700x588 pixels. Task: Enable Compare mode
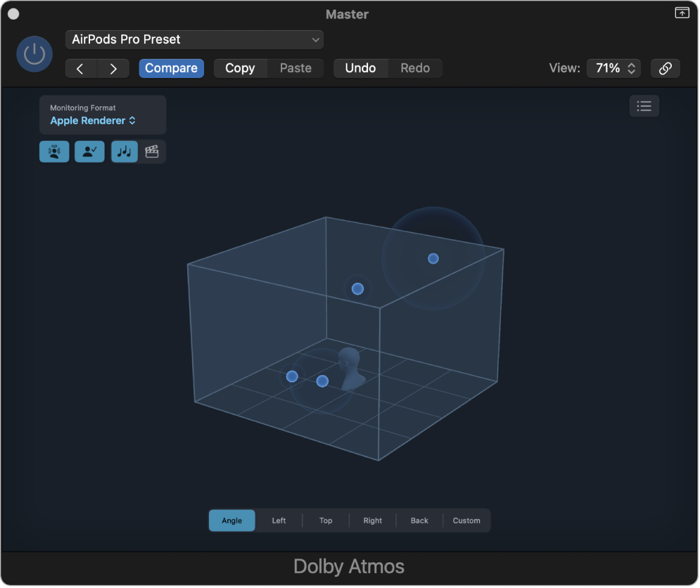[x=171, y=68]
